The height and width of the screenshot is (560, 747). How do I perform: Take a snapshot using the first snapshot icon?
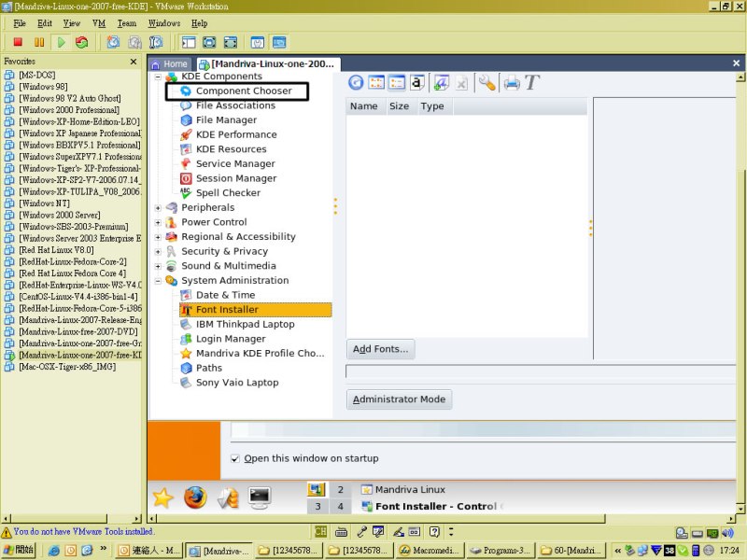(113, 42)
